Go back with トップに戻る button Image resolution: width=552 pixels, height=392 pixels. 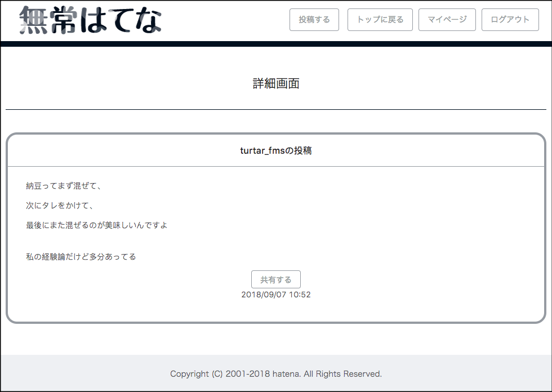(x=380, y=20)
